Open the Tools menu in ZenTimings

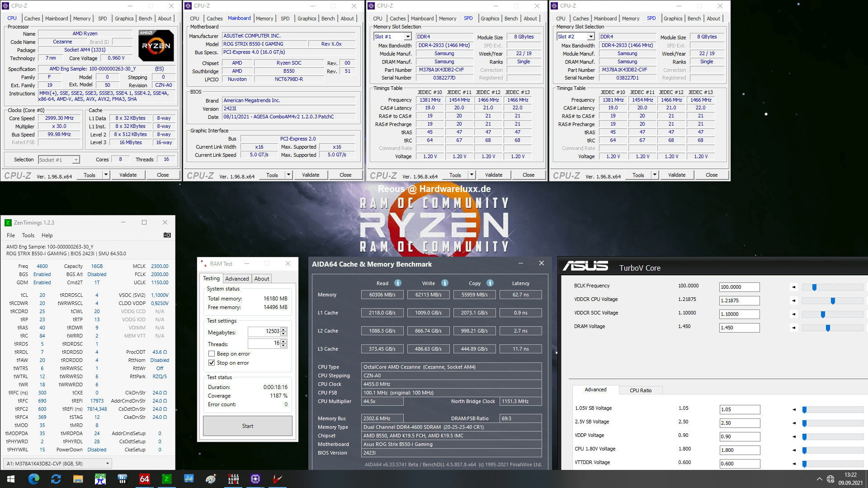[x=28, y=235]
